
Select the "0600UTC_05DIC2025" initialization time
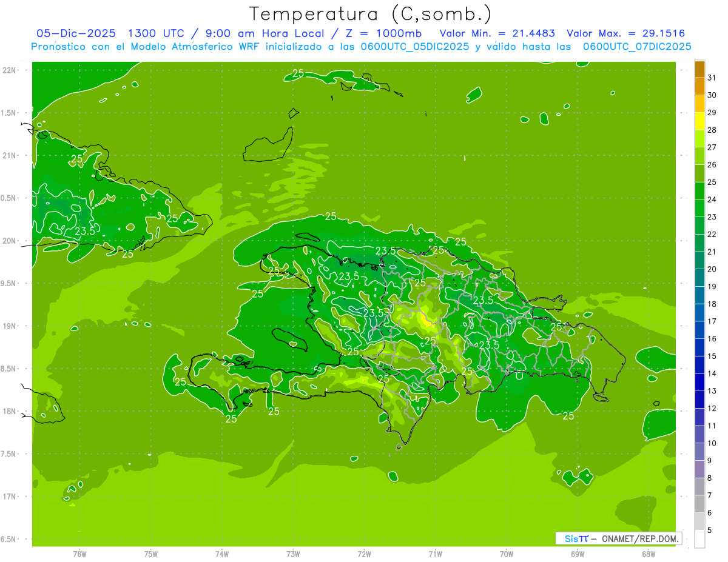pos(413,47)
